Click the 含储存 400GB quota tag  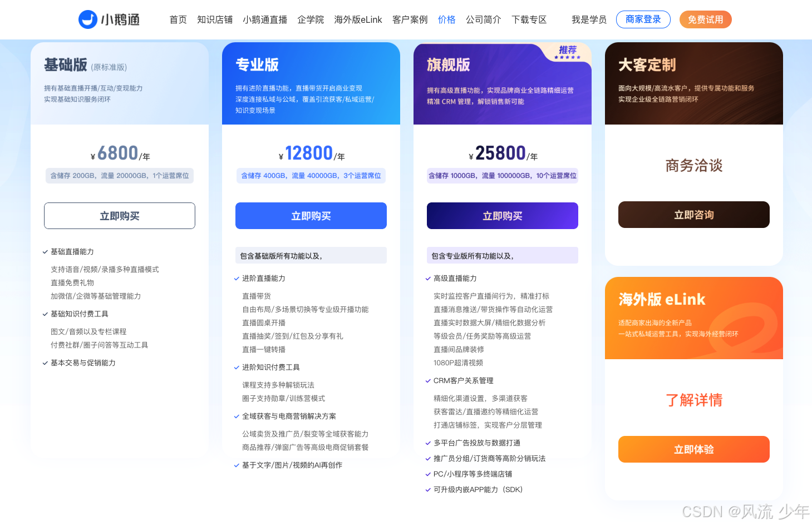pos(311,176)
